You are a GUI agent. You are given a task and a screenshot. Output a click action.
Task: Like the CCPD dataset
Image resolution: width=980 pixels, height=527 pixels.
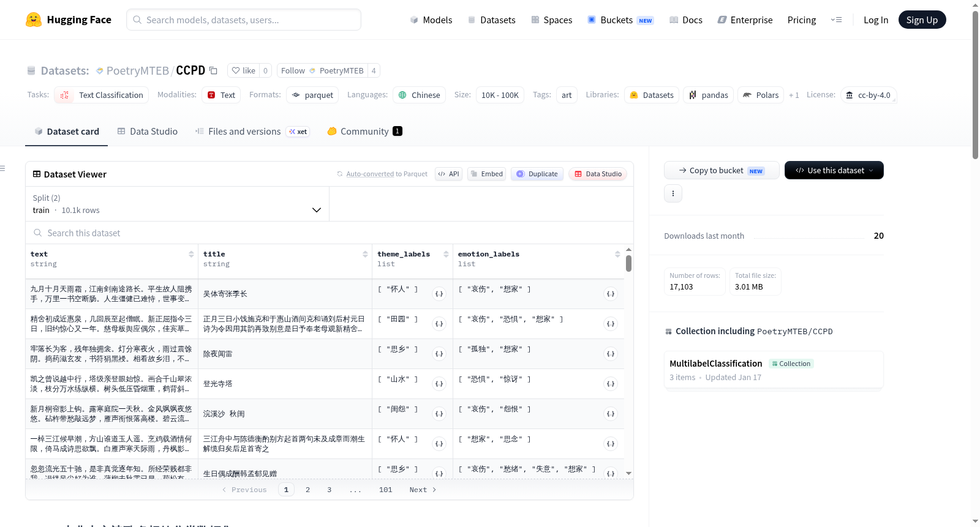click(x=243, y=70)
